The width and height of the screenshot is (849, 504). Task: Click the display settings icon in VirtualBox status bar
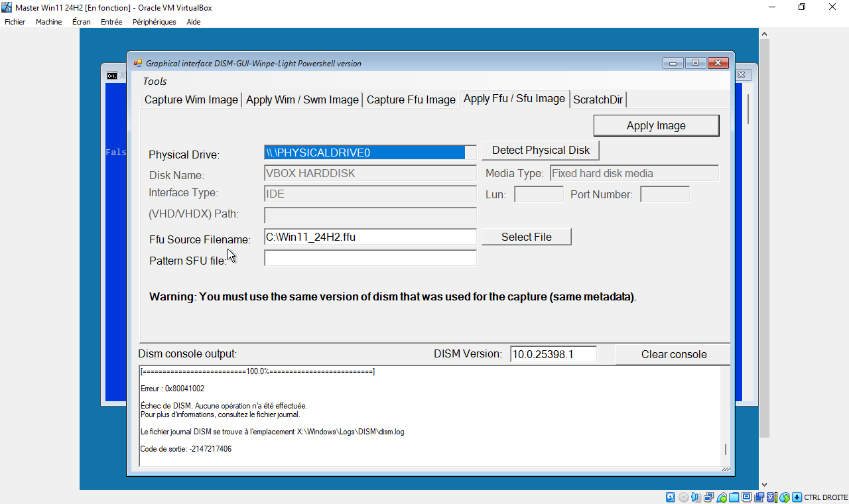click(x=746, y=497)
